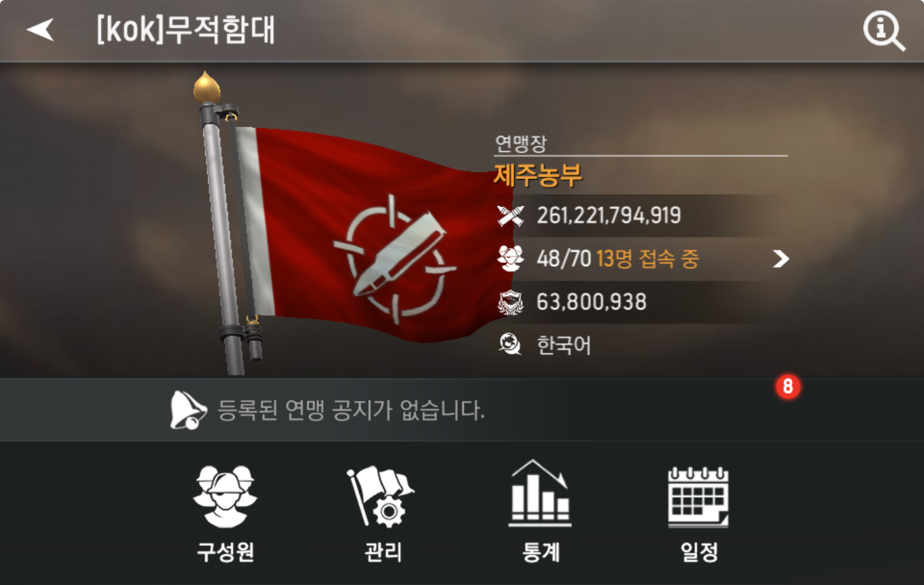924x585 pixels.
Task: Expand member list with chevron arrow
Action: click(780, 259)
